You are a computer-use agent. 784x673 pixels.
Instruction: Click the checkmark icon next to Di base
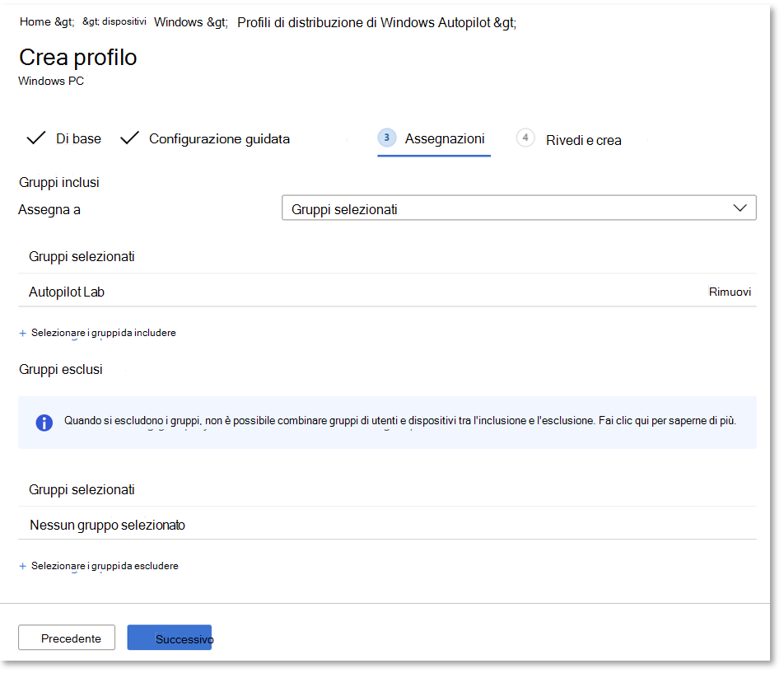tap(36, 138)
